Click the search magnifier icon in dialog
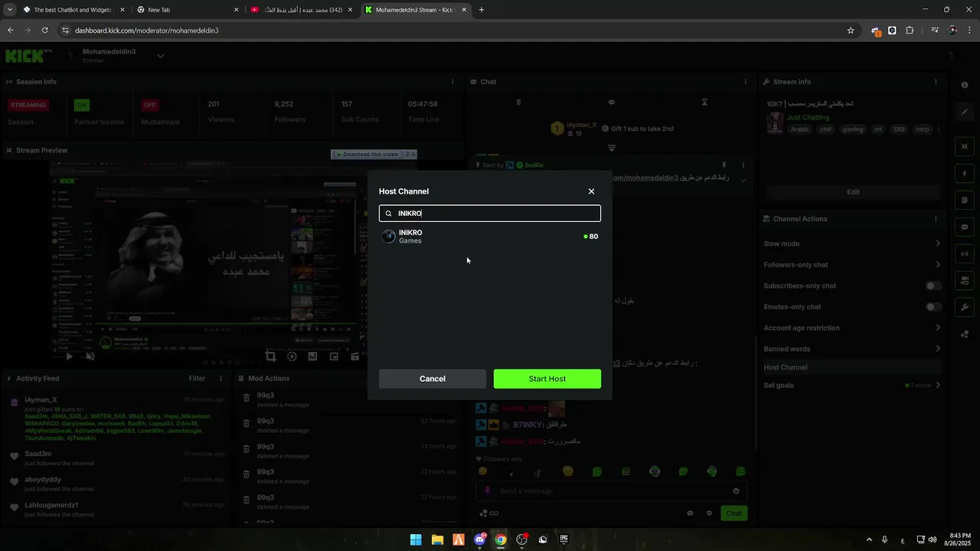Screen dimensions: 980x551 (x=388, y=214)
